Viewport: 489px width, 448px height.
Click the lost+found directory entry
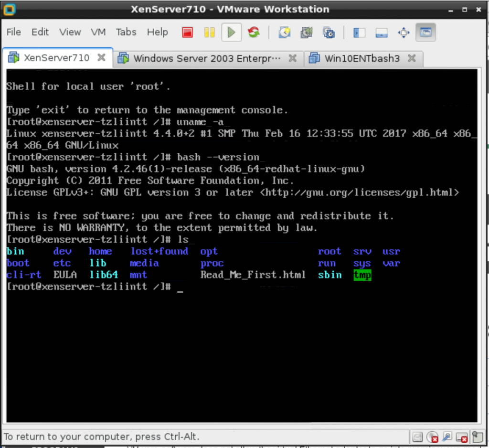click(x=159, y=251)
